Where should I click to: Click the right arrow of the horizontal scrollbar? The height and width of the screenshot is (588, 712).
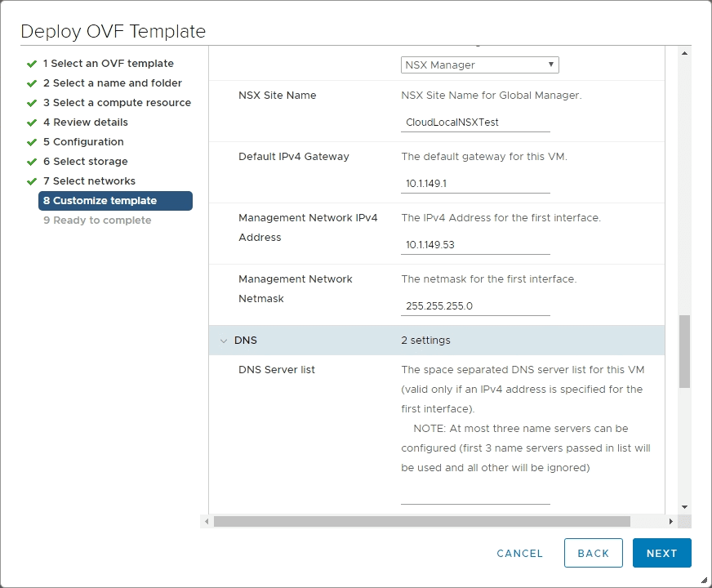click(671, 520)
